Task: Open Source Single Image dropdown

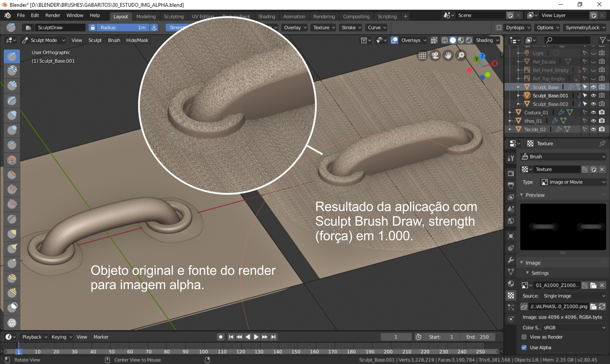Action: coord(573,296)
